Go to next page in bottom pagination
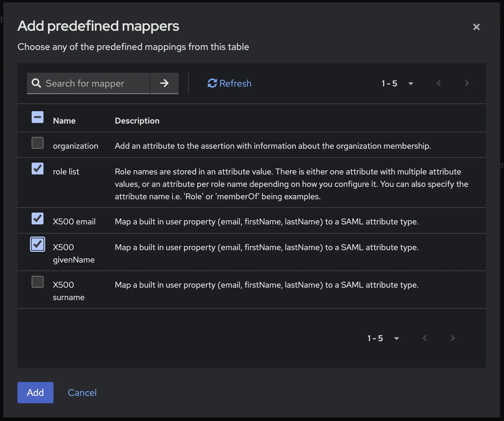The height and width of the screenshot is (421, 504). (x=453, y=338)
